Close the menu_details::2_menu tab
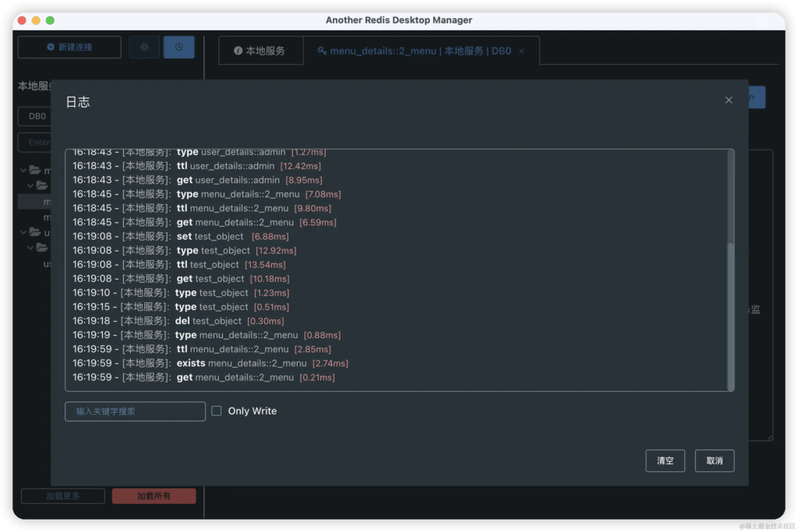The height and width of the screenshot is (532, 798). coord(522,51)
